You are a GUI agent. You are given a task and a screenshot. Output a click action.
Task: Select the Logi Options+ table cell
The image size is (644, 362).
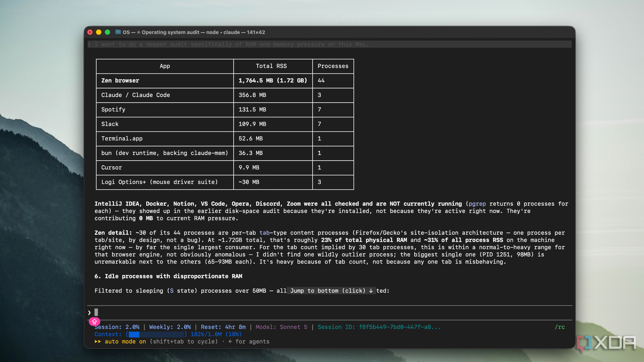[x=165, y=182]
